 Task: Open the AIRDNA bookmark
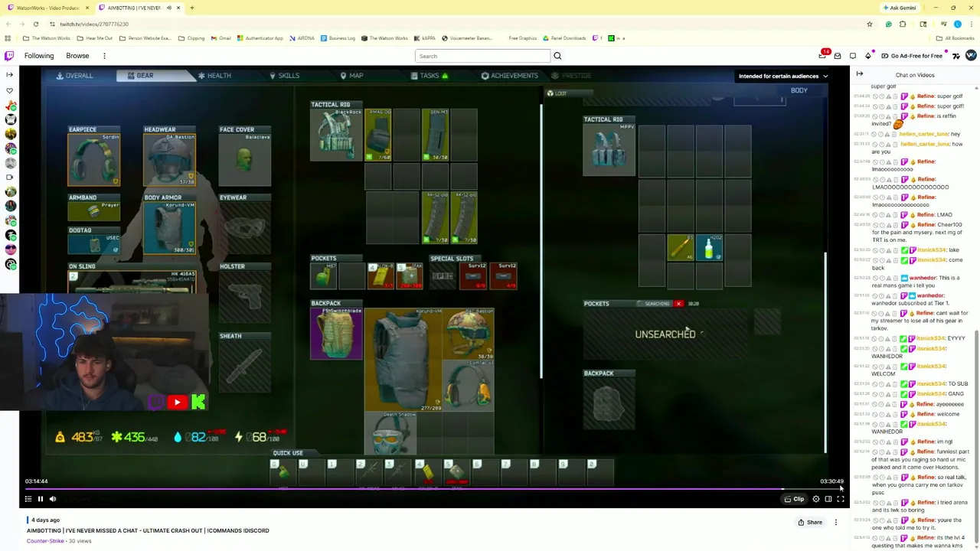pyautogui.click(x=302, y=38)
